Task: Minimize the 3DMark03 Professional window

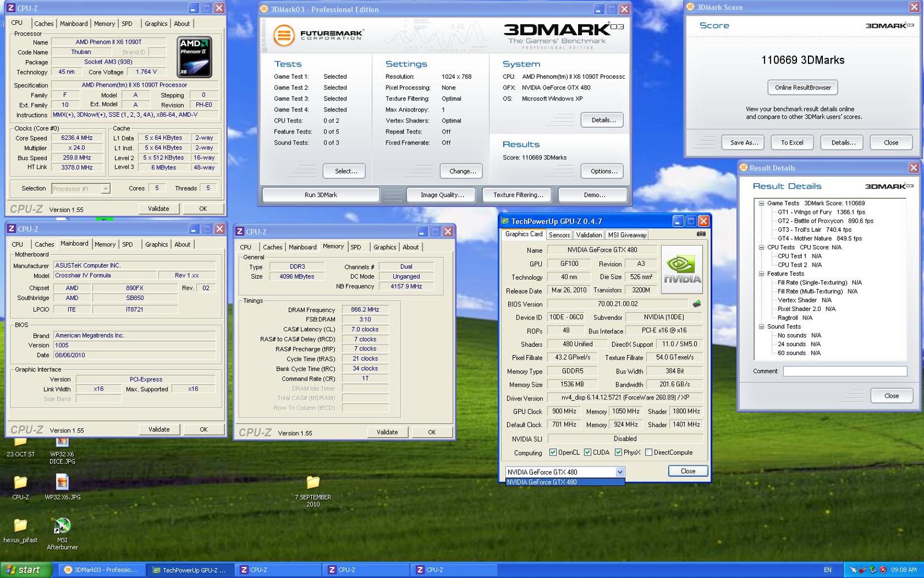Action: point(598,9)
